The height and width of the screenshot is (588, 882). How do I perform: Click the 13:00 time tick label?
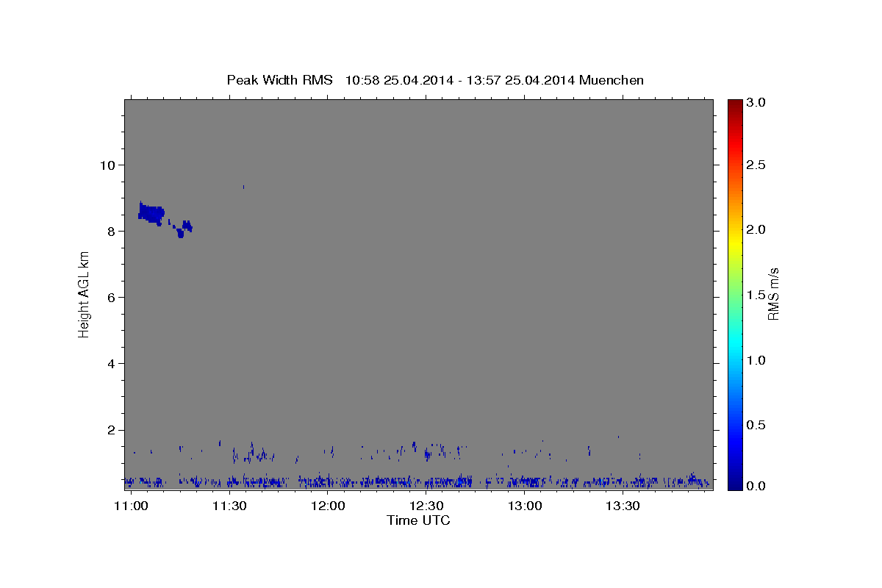click(x=525, y=506)
